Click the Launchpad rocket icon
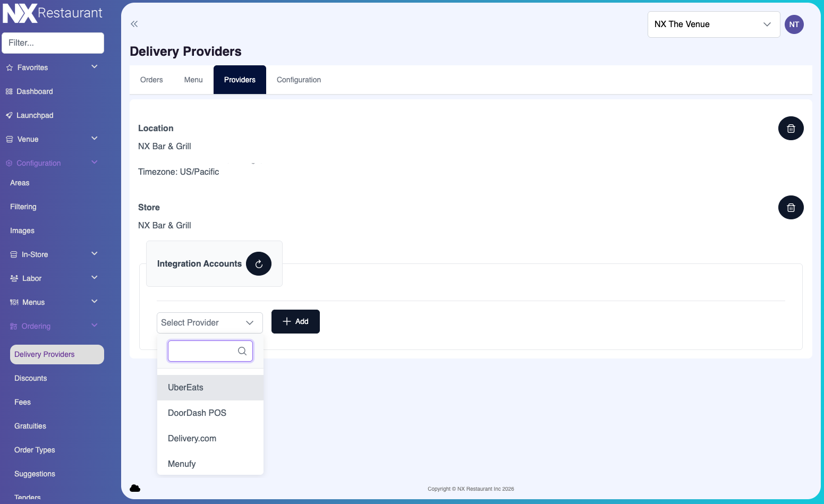The image size is (824, 504). pos(9,115)
